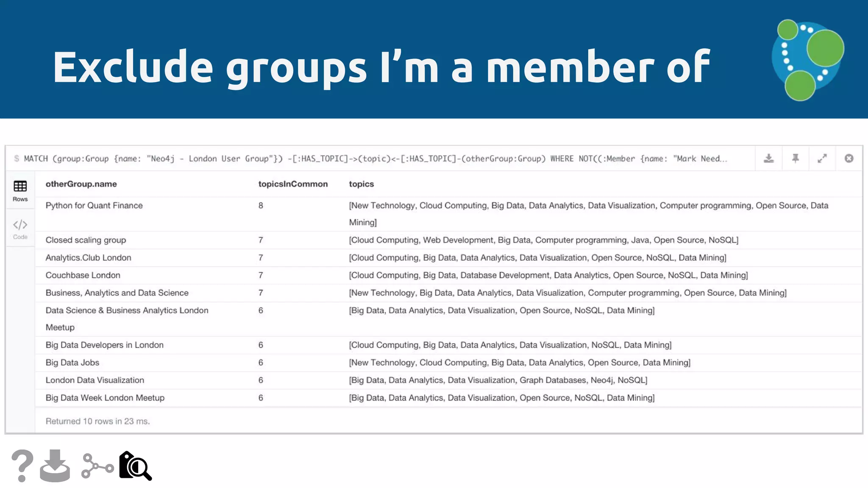Click the topics column header
Screen dimensions: 868x488
point(361,184)
